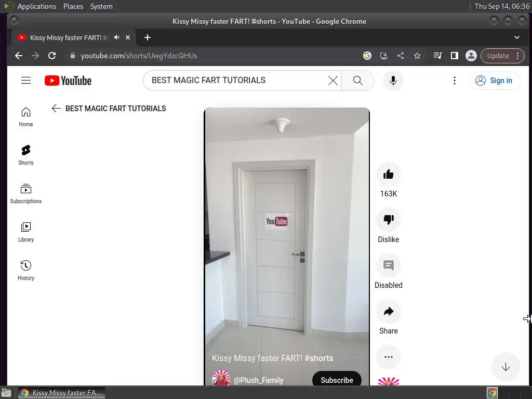
Task: Click Kissy Missy taskbar window button
Action: point(61,393)
